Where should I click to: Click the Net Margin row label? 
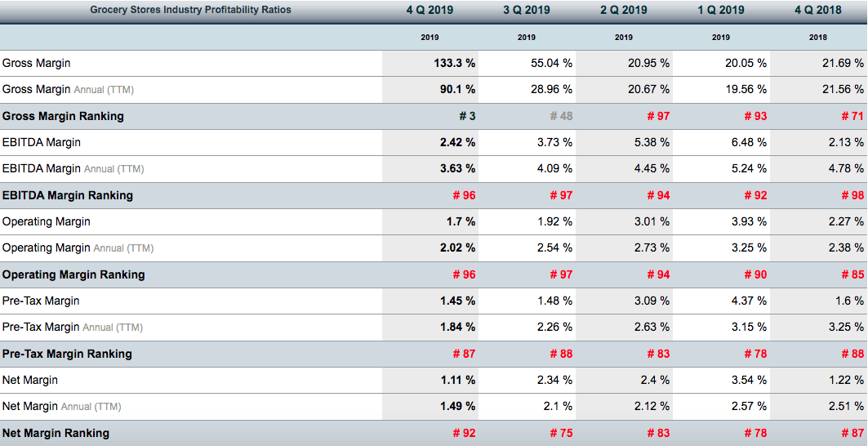coord(30,380)
